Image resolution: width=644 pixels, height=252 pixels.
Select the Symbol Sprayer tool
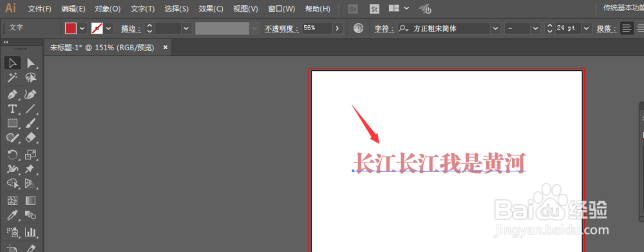point(13,232)
